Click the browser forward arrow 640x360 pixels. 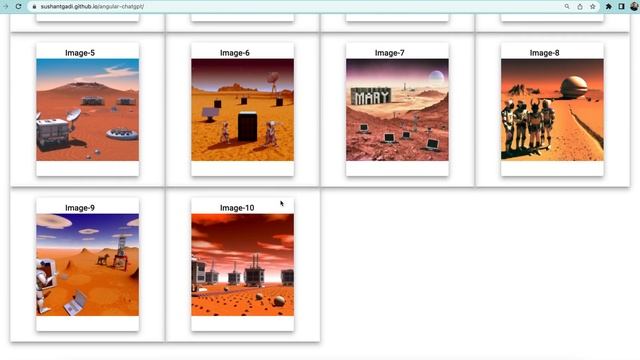5,7
